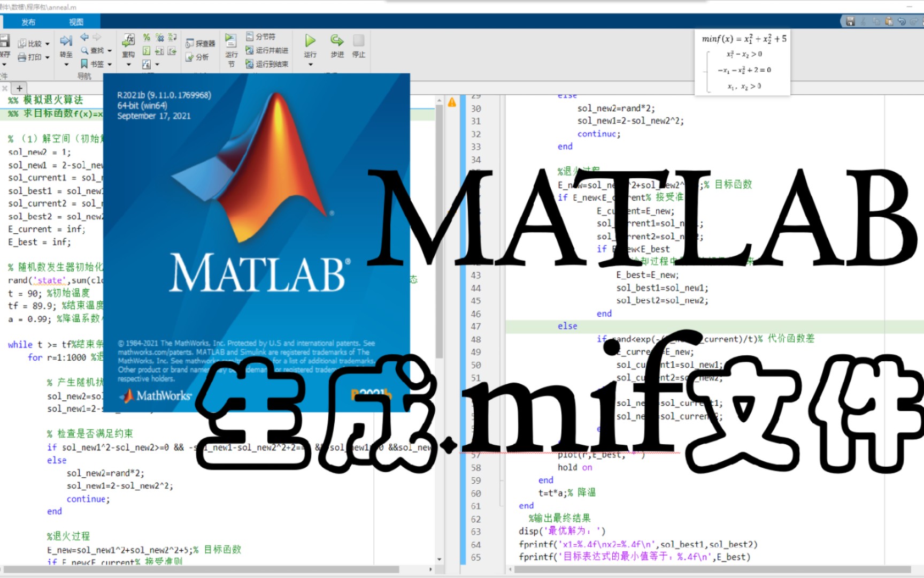Click the 书签 (Bookmark) button
Image resolution: width=924 pixels, height=578 pixels.
click(x=92, y=64)
